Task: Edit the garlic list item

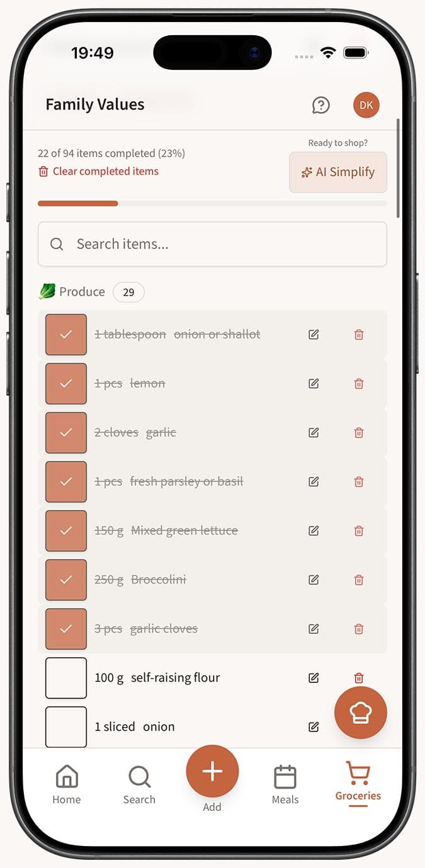Action: pyautogui.click(x=313, y=433)
